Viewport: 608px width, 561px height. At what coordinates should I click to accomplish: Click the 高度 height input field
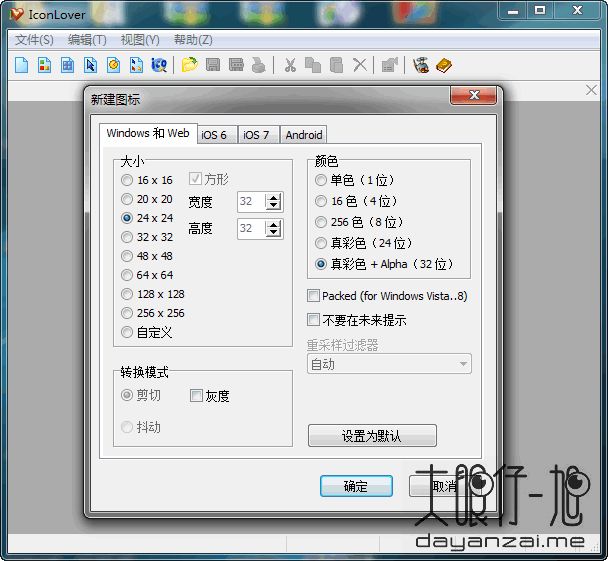click(x=252, y=228)
